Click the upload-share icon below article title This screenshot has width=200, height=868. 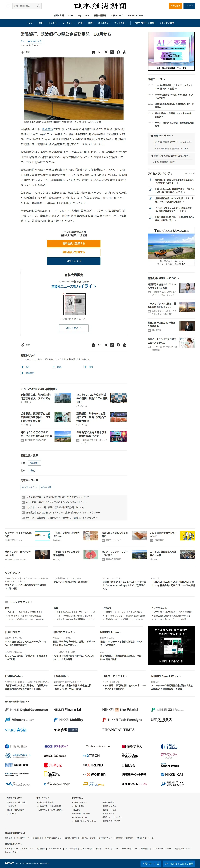[124, 52]
